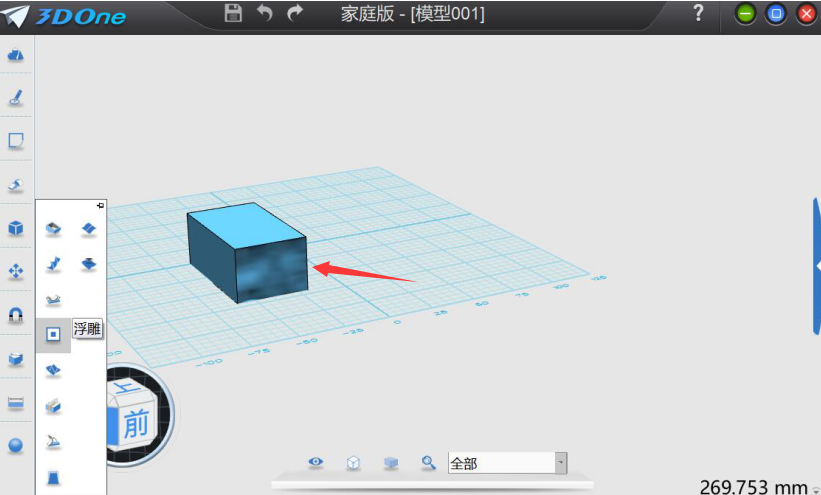
Task: Toggle the magnet Auto Snap tool
Action: [x=16, y=314]
